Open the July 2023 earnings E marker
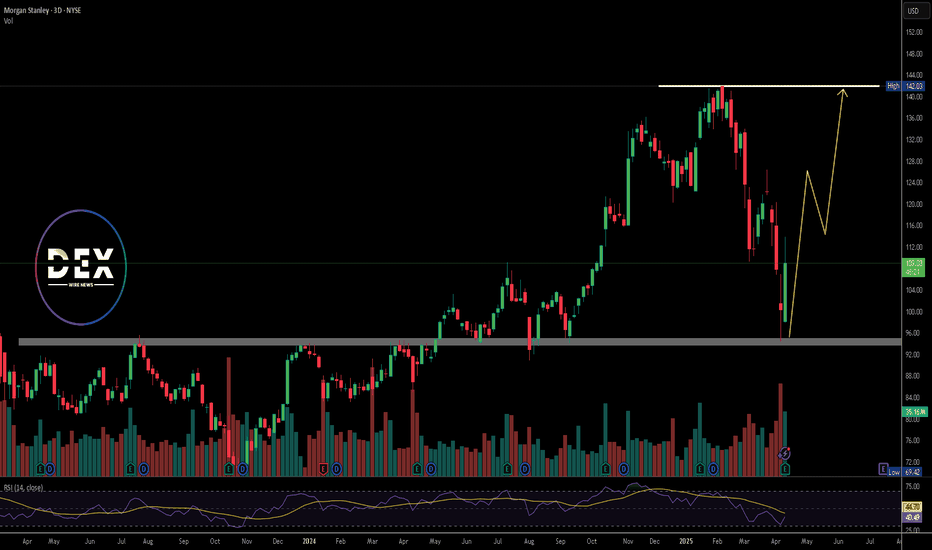The width and height of the screenshot is (932, 550). 131,469
